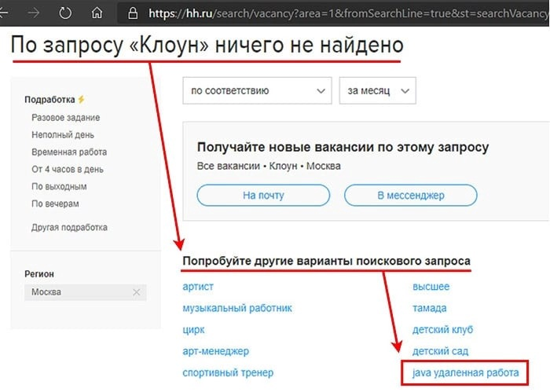Click the 'В мессенджер' subscription button

click(411, 196)
